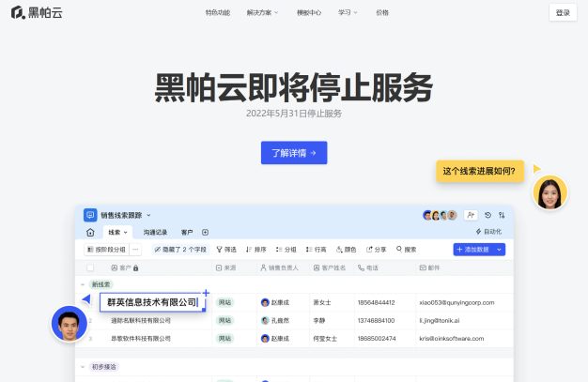588x382 pixels.
Task: Click the 登录 button
Action: click(x=563, y=12)
